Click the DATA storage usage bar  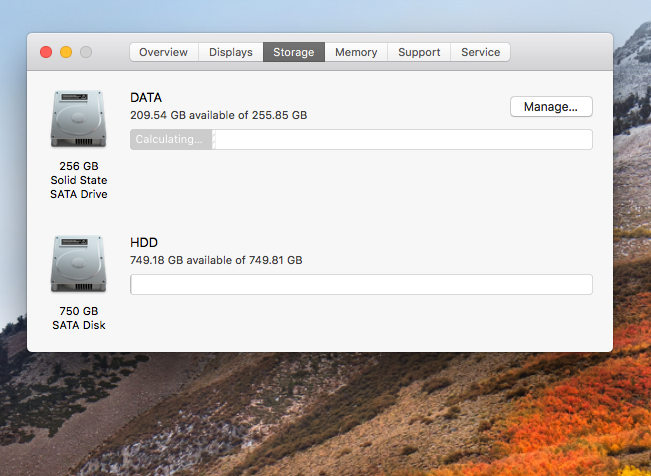click(x=400, y=139)
